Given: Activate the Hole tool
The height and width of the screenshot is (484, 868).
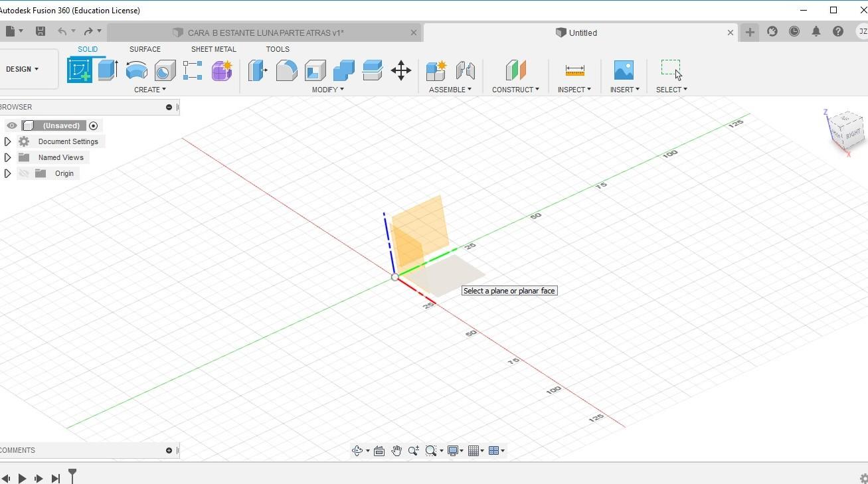Looking at the screenshot, I should click(165, 70).
